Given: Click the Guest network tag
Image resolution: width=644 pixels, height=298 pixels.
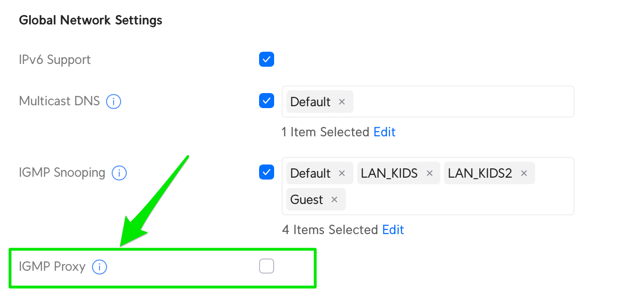Looking at the screenshot, I should [307, 200].
